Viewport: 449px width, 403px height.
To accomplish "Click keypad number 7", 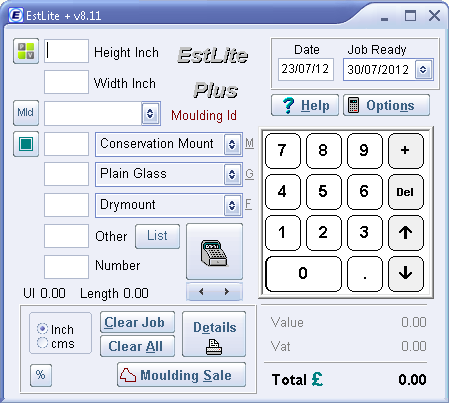I will (283, 150).
